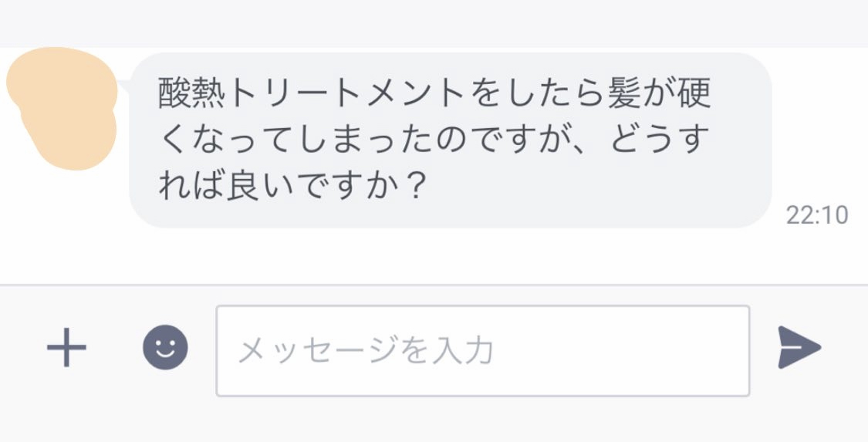
Task: View the contact profile from the peach avatar
Action: point(62,106)
